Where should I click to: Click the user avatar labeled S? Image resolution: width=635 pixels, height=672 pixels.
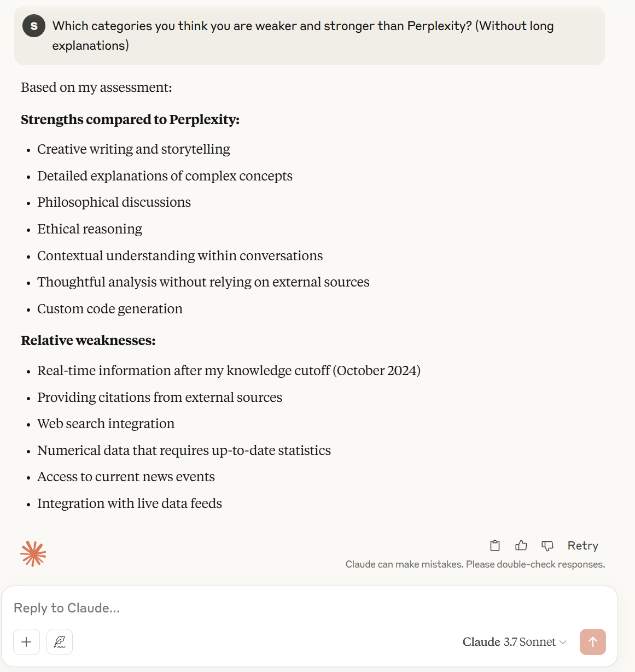pos(34,26)
